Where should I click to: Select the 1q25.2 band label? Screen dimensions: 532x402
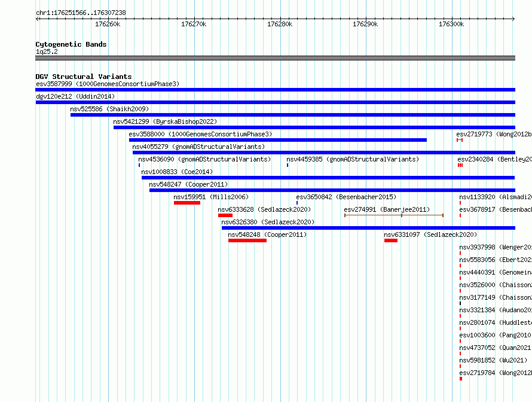click(x=47, y=51)
